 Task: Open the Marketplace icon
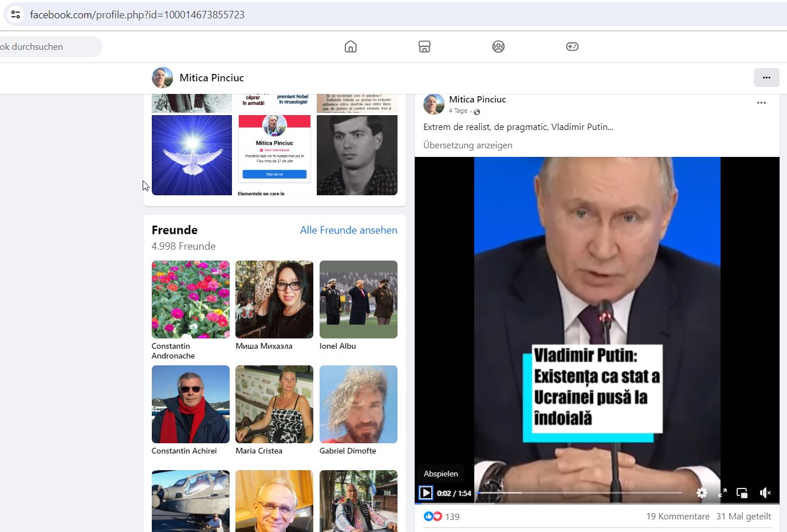click(424, 46)
